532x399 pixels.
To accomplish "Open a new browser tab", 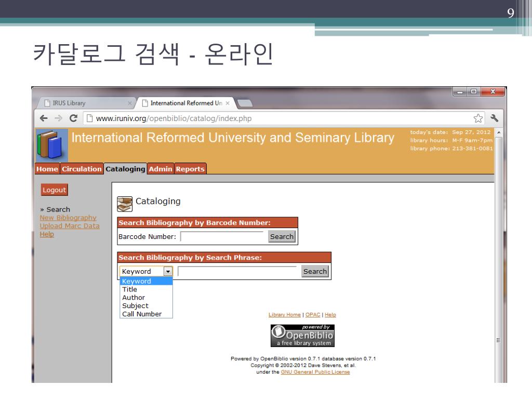I will click(x=245, y=103).
